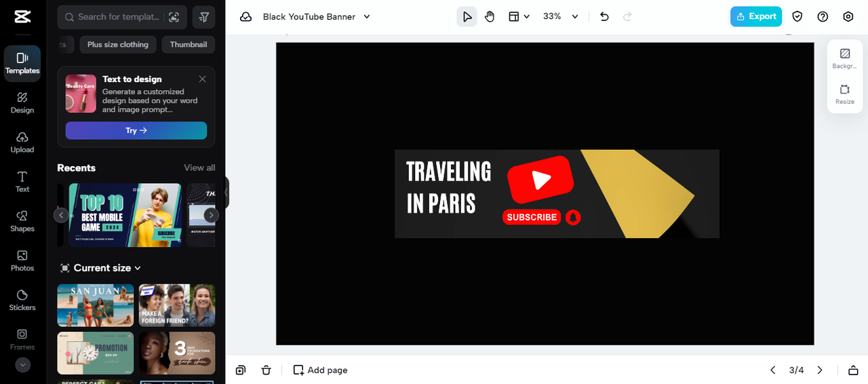Redo the last action

[627, 17]
